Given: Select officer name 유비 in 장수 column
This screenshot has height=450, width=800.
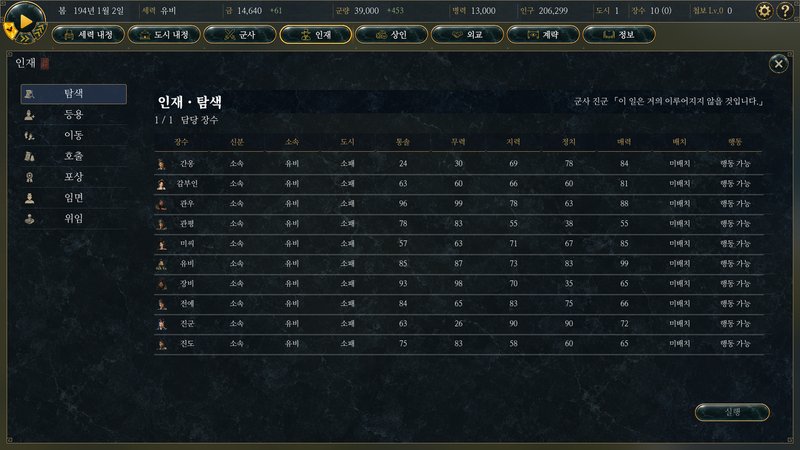Looking at the screenshot, I should (187, 264).
